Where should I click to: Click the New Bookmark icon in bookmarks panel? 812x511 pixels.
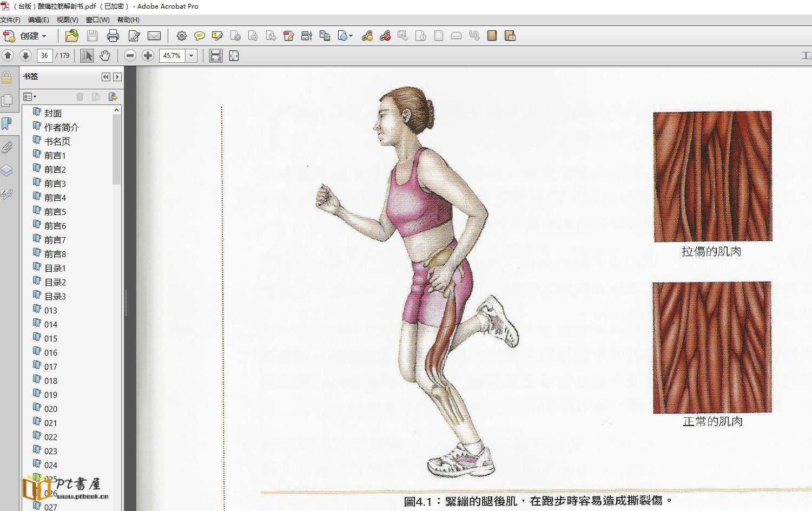click(x=96, y=97)
